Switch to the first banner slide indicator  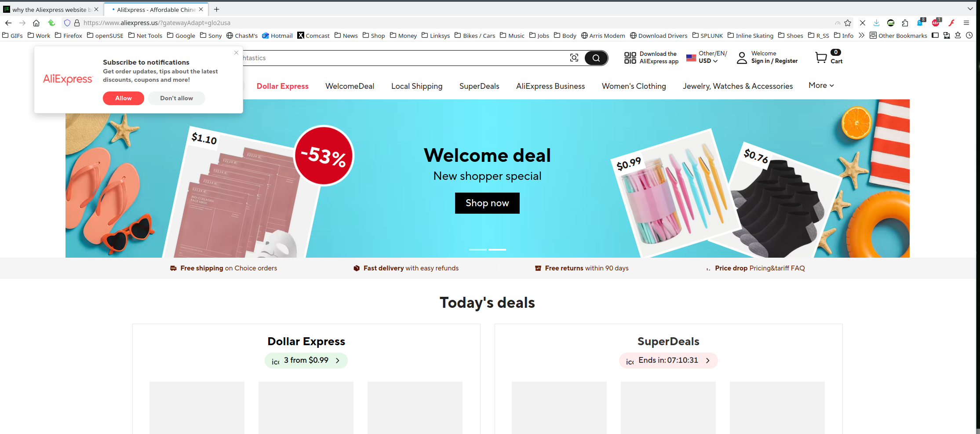478,250
